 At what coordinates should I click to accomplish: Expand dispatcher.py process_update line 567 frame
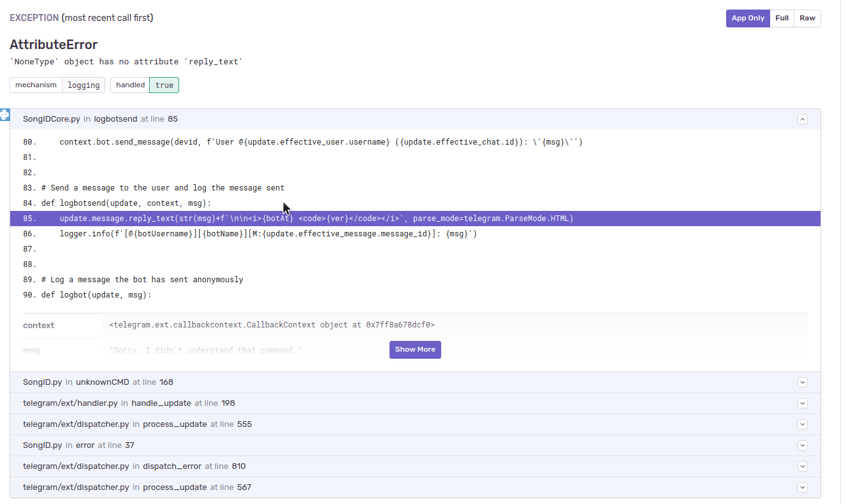[803, 487]
